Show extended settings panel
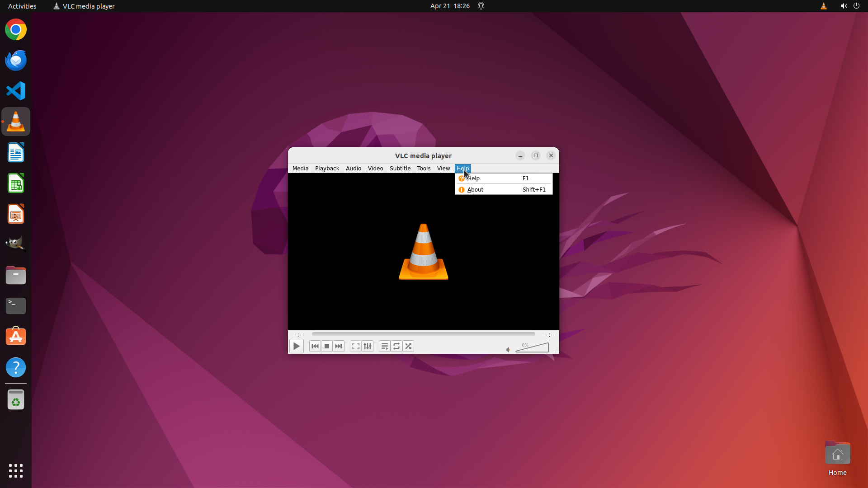The height and width of the screenshot is (488, 868). point(368,346)
